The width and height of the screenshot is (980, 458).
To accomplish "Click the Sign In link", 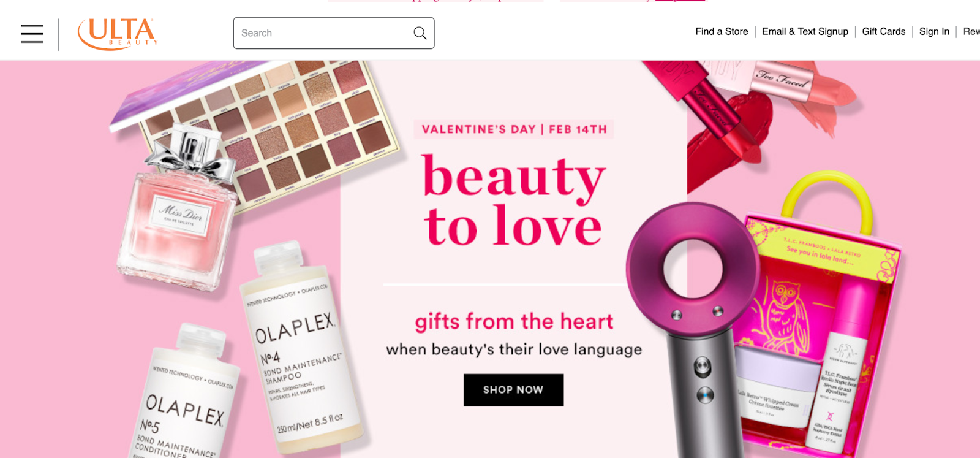I will 934,31.
